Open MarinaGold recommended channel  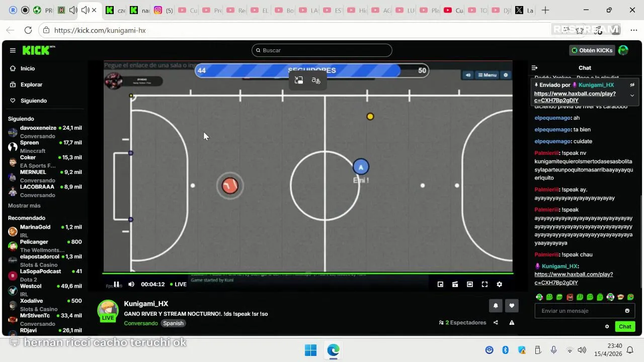(x=45, y=231)
